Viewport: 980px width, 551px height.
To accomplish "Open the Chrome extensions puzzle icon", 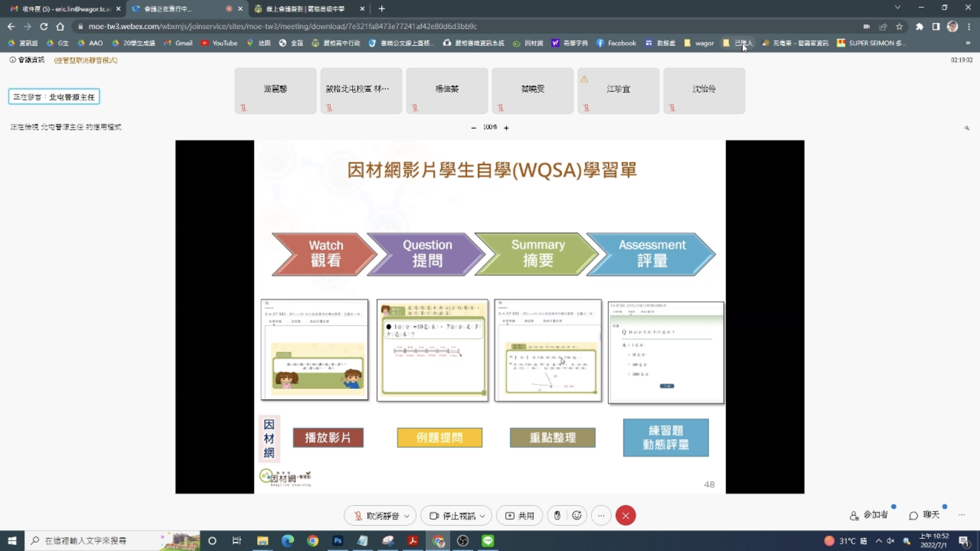I will coord(920,26).
